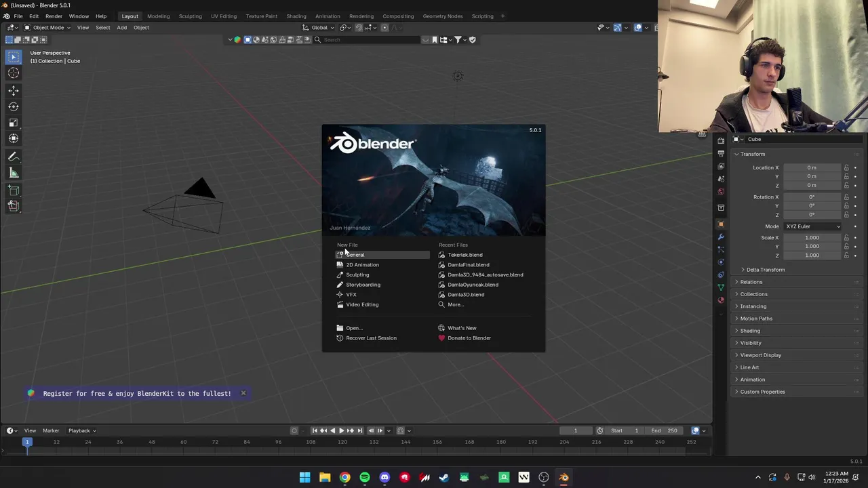The height and width of the screenshot is (488, 868).
Task: Open Discord from the taskbar
Action: pyautogui.click(x=384, y=477)
